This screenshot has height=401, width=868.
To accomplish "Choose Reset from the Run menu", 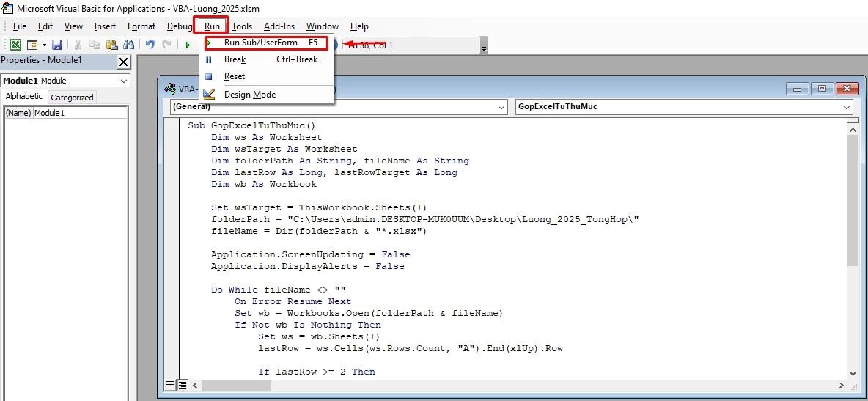I will pyautogui.click(x=266, y=76).
